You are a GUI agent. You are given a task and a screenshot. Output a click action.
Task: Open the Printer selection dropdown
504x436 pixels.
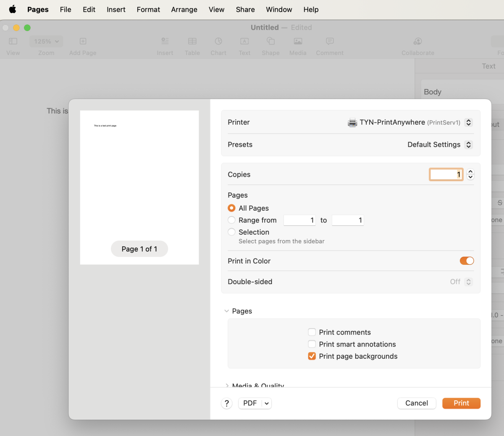(x=468, y=123)
